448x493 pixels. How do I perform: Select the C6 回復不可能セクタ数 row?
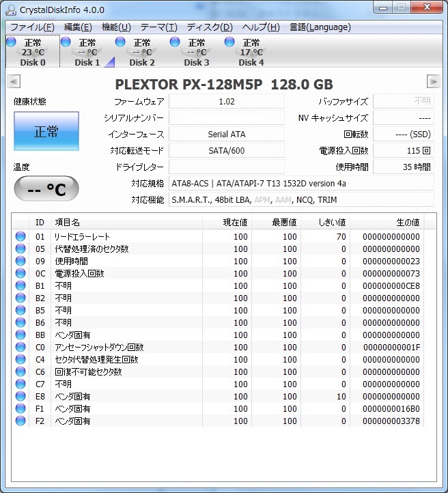point(218,371)
